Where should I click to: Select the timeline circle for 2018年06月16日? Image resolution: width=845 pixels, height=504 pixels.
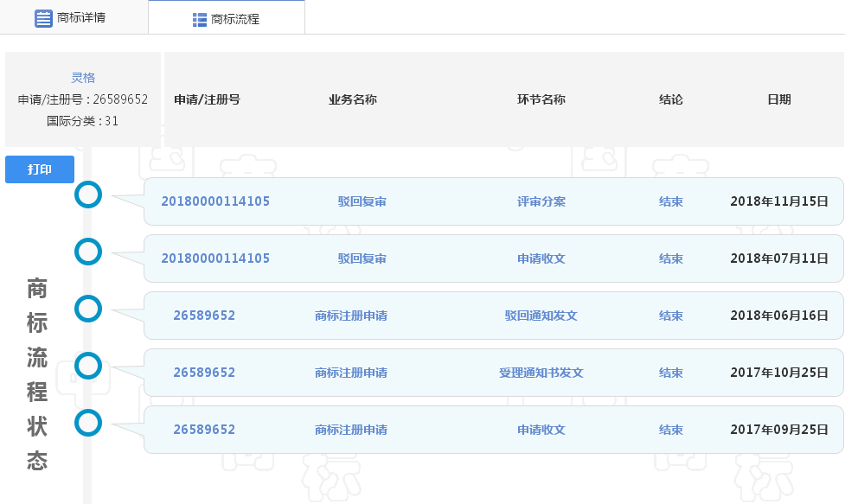pos(88,309)
